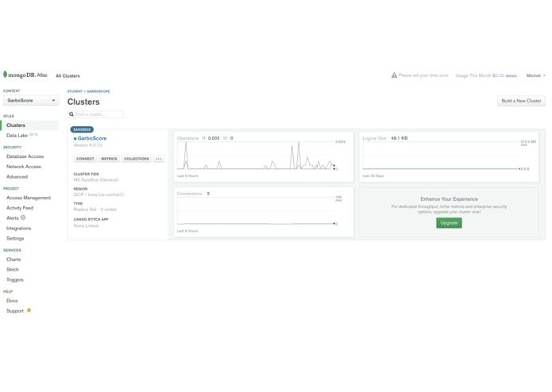Open the cluster's three-dot more options button
552x392 pixels.
159,159
